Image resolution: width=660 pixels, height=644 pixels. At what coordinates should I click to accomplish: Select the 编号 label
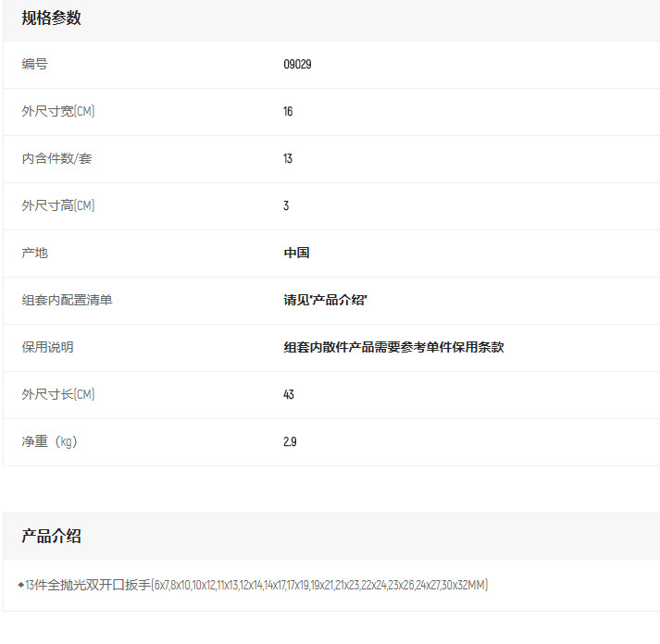35,65
